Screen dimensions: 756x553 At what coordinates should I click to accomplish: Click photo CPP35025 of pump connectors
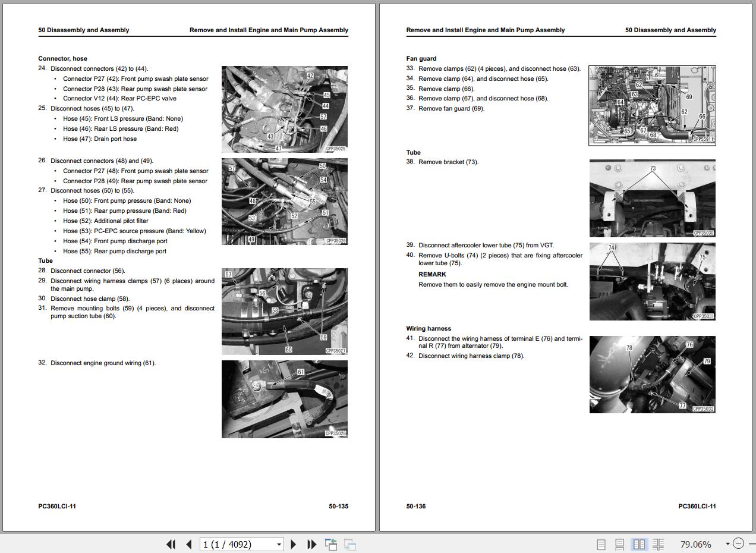[x=285, y=109]
